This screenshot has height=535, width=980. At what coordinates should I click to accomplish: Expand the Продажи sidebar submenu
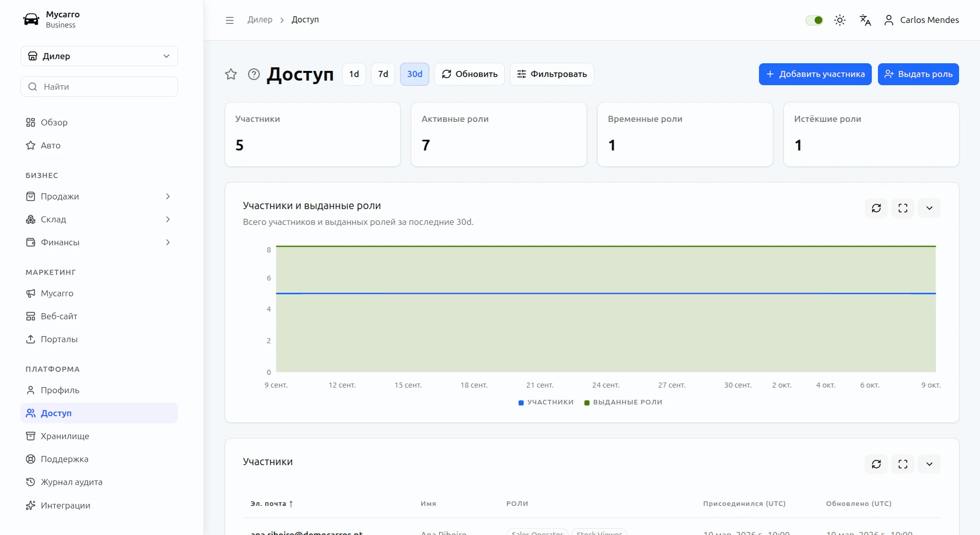pyautogui.click(x=99, y=196)
